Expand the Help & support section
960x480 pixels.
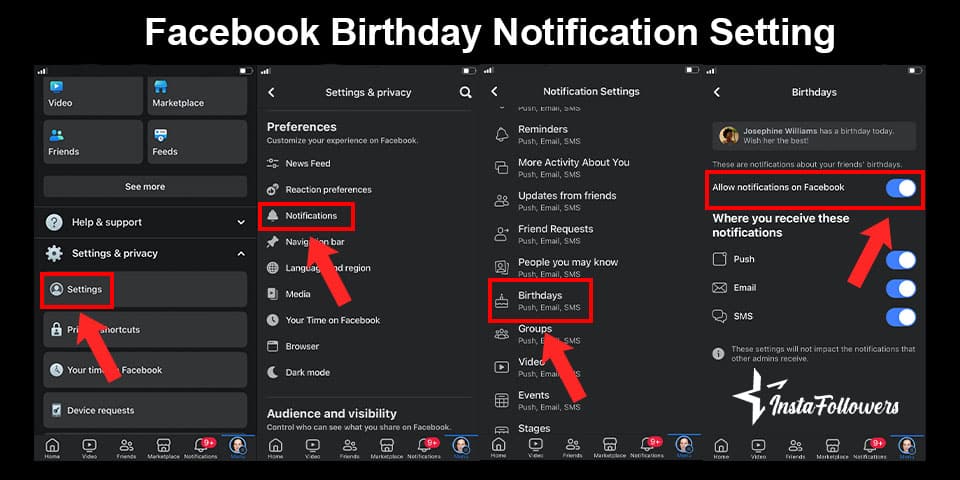(241, 222)
